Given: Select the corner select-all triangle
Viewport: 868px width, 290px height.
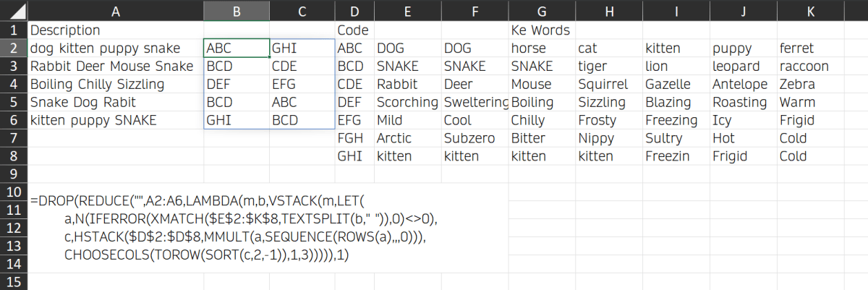Looking at the screenshot, I should [x=14, y=10].
